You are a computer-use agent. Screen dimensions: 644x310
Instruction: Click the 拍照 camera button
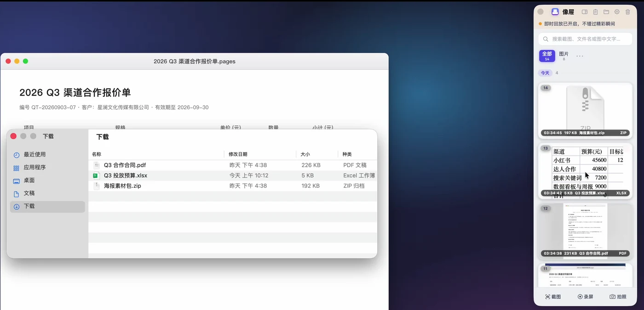point(618,297)
